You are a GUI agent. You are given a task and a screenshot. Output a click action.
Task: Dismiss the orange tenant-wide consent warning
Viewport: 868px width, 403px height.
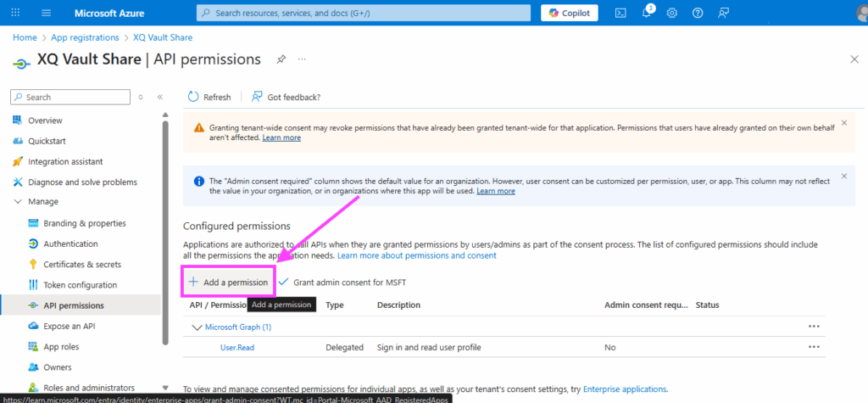pyautogui.click(x=843, y=123)
